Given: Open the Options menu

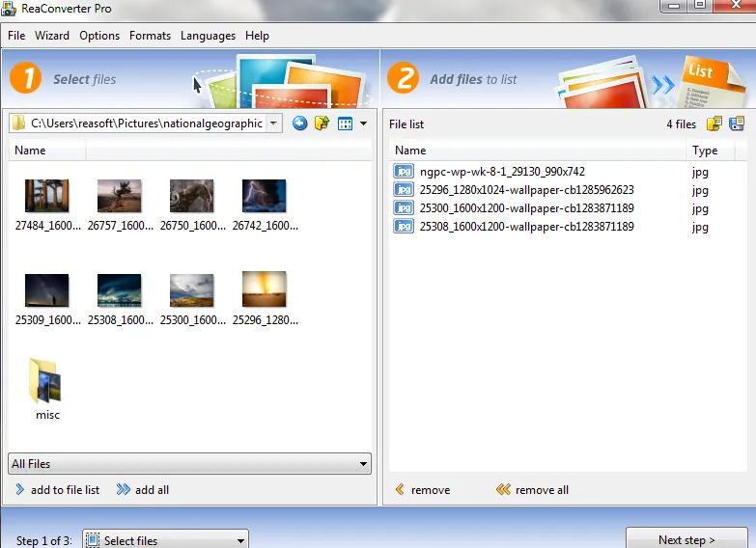Looking at the screenshot, I should 99,36.
